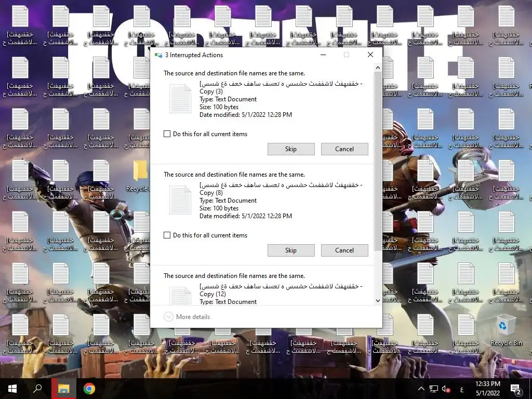532x399 pixels.
Task: Cancel the Copy (8) file action
Action: (344, 250)
